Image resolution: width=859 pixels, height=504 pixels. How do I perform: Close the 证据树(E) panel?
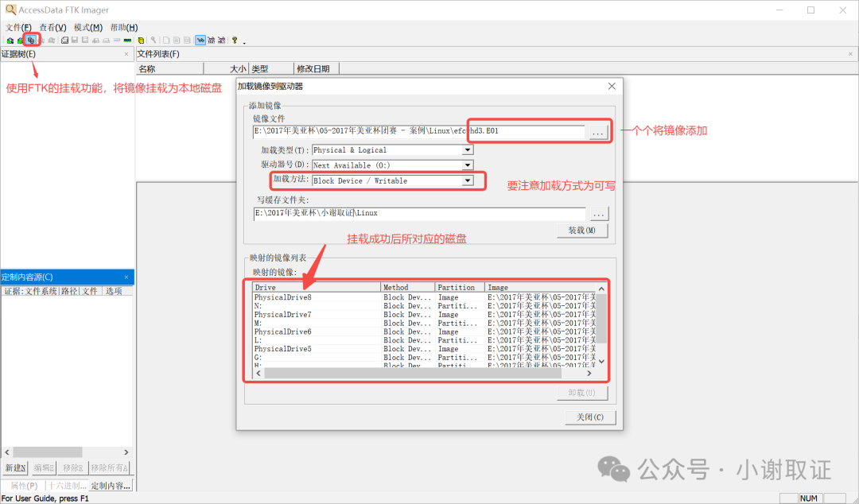tap(126, 54)
